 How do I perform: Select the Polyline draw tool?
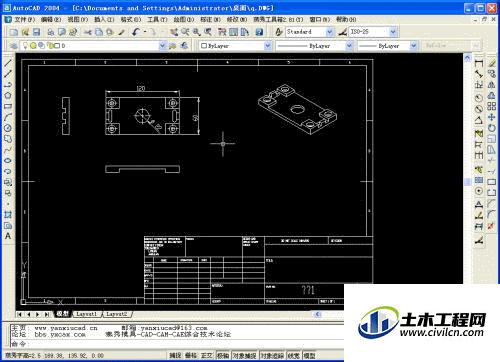8,84
